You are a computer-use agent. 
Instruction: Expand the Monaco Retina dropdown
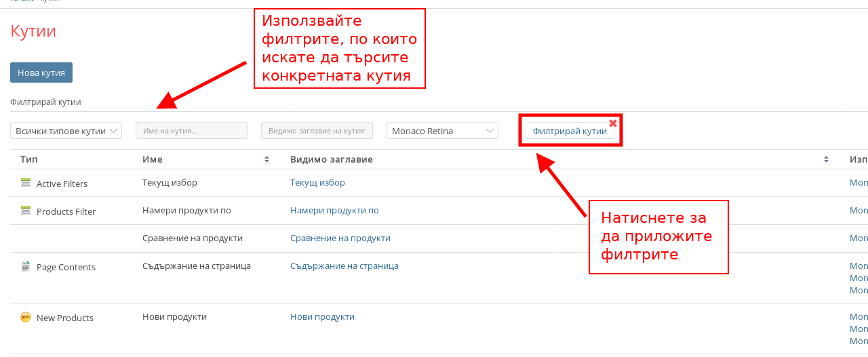442,131
